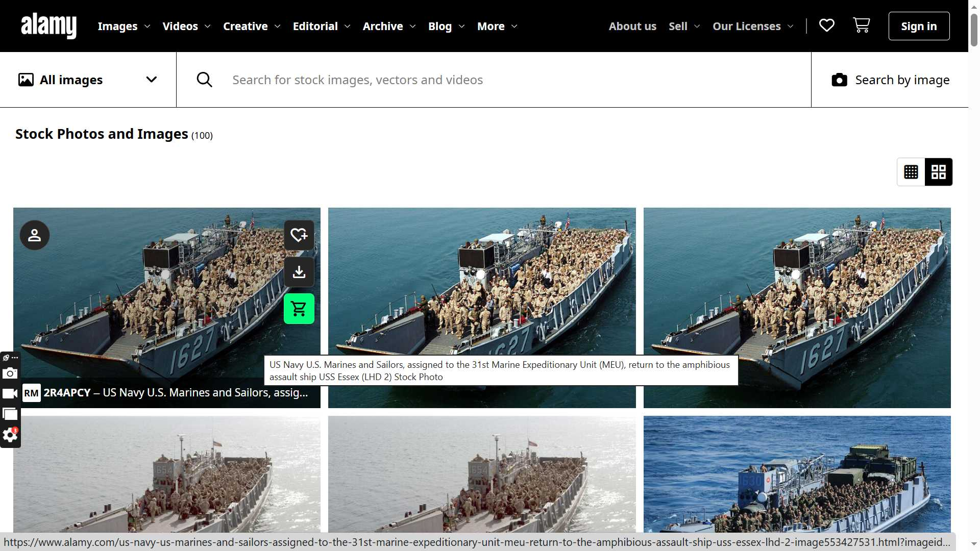Screen dimensions: 980x551
Task: Switch to large grid view
Action: point(939,172)
